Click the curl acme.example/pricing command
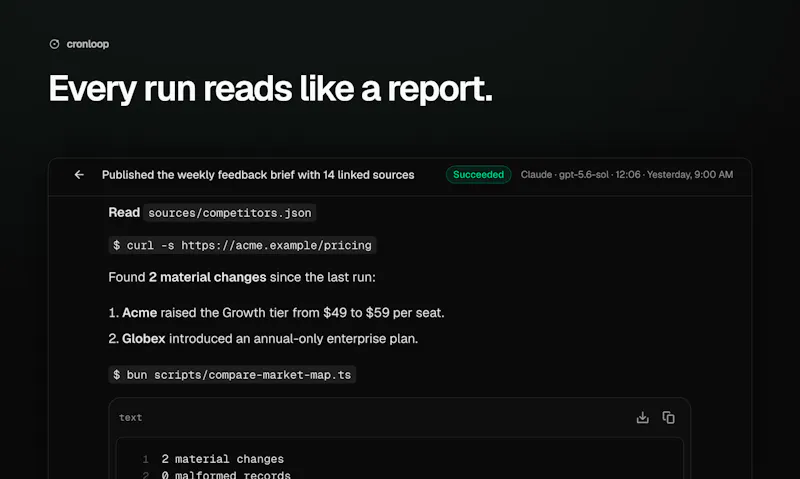 [x=242, y=245]
